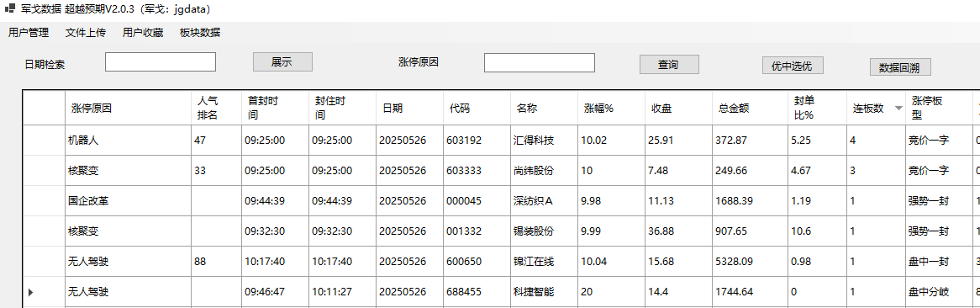The image size is (980, 308).
Task: Select stock code 603192 cell
Action: (477, 141)
